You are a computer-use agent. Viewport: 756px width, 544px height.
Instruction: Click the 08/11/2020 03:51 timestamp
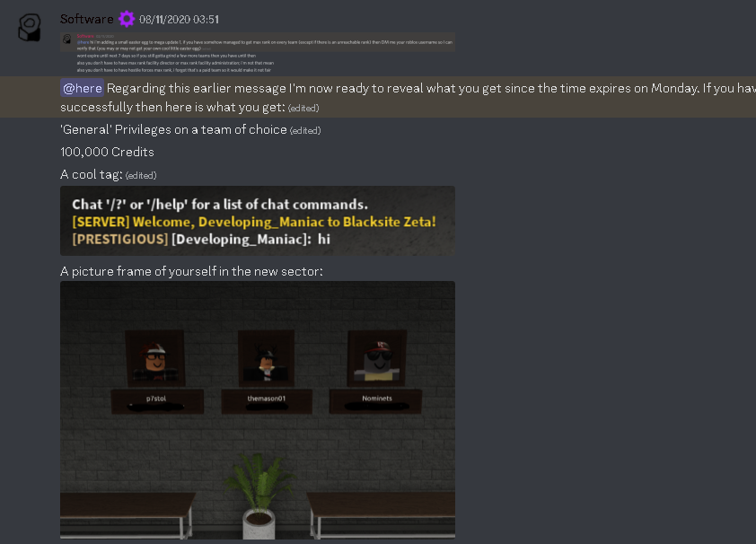click(x=179, y=20)
